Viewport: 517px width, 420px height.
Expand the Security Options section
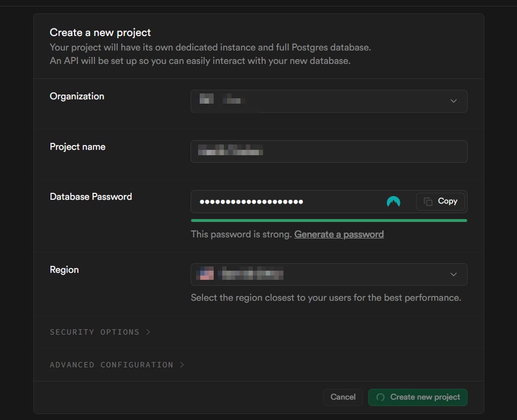click(x=100, y=332)
